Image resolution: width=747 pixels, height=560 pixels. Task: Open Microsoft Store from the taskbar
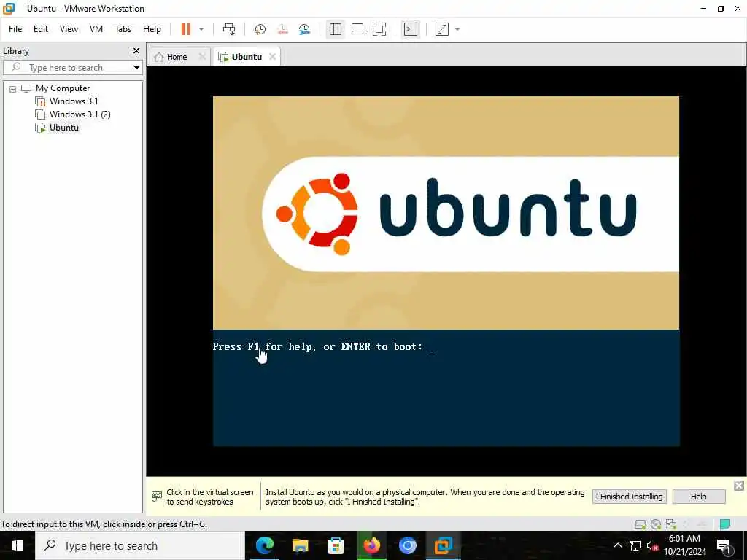(336, 545)
